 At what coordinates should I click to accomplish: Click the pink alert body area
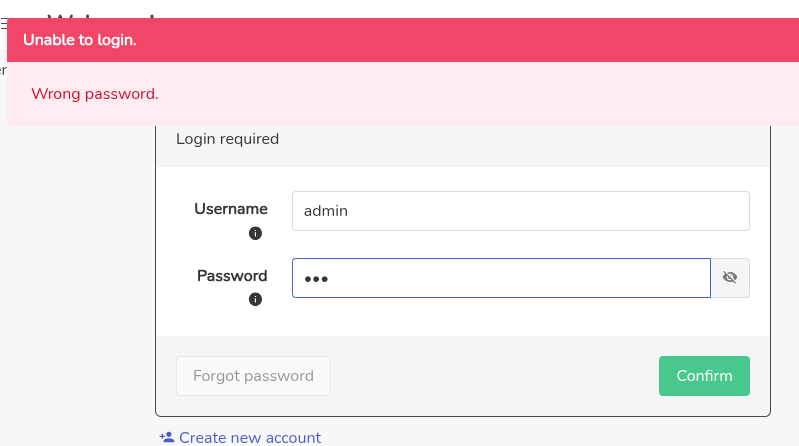[x=403, y=94]
